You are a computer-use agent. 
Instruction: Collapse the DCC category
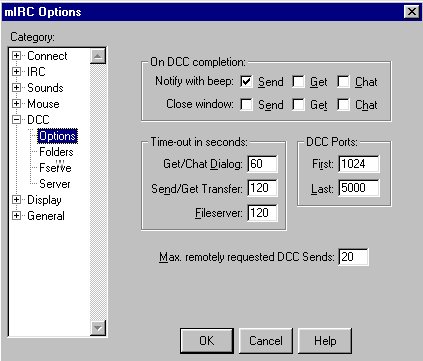pyautogui.click(x=16, y=120)
